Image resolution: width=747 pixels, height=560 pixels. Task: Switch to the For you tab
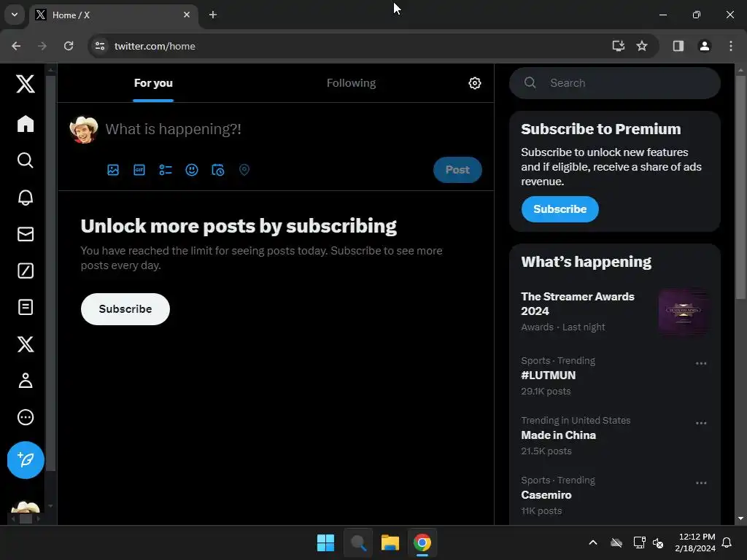coord(153,83)
